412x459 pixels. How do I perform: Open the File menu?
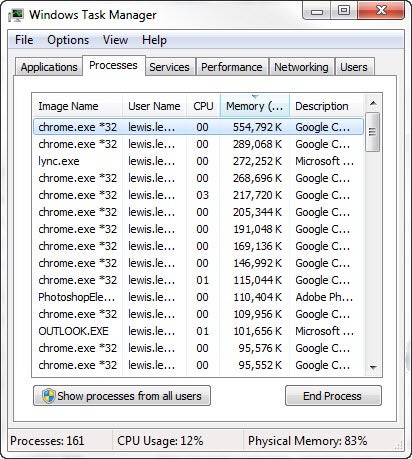click(x=24, y=40)
